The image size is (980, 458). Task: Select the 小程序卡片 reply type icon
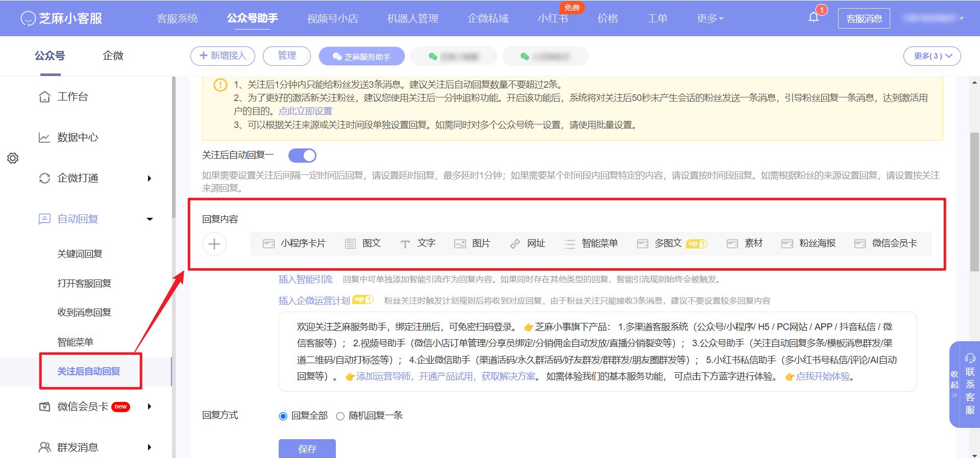point(268,244)
